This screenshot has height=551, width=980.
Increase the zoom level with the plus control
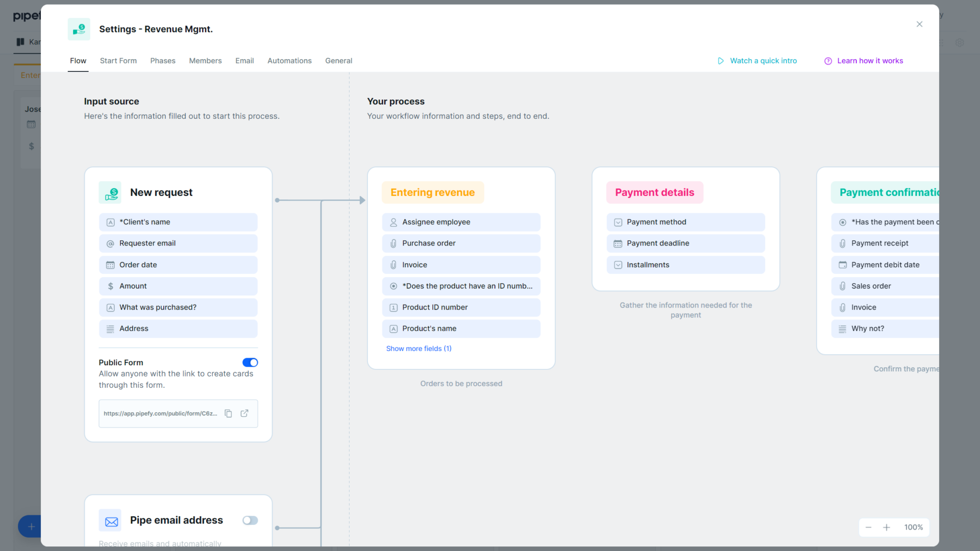(887, 528)
